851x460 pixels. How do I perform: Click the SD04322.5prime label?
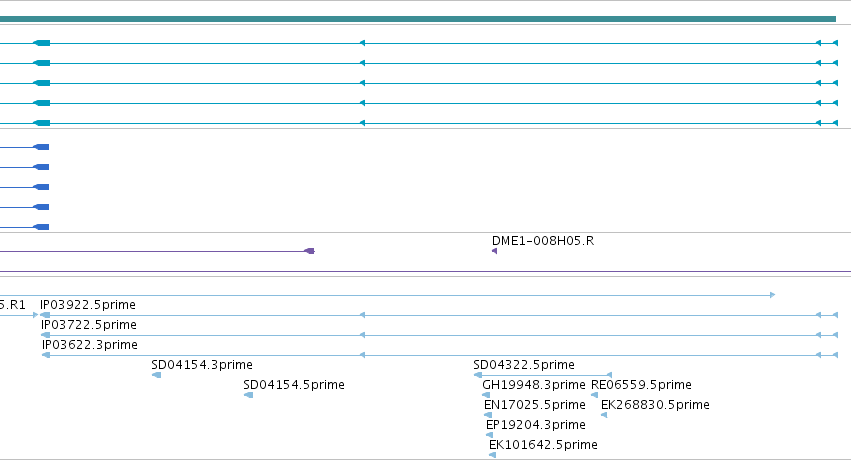[x=524, y=365]
